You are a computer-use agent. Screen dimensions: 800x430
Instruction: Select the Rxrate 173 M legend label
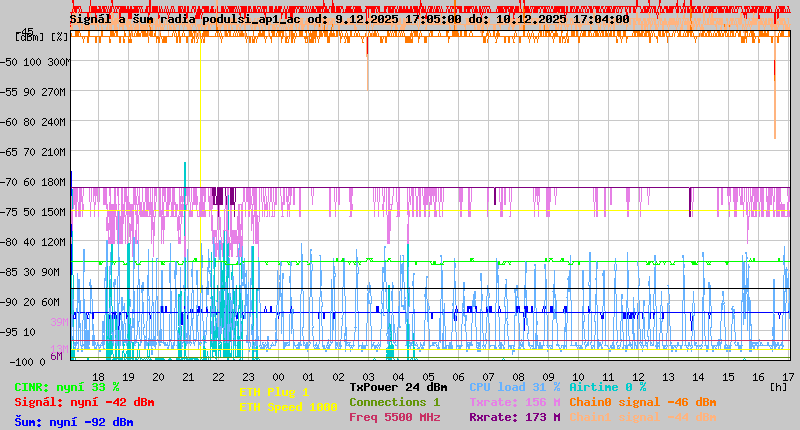pos(514,417)
